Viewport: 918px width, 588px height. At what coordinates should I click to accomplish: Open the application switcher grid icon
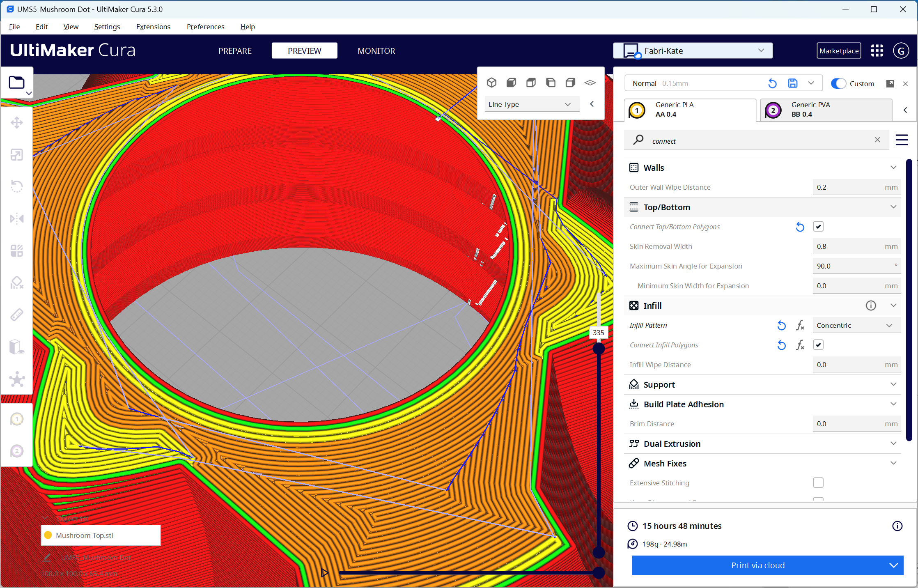877,51
